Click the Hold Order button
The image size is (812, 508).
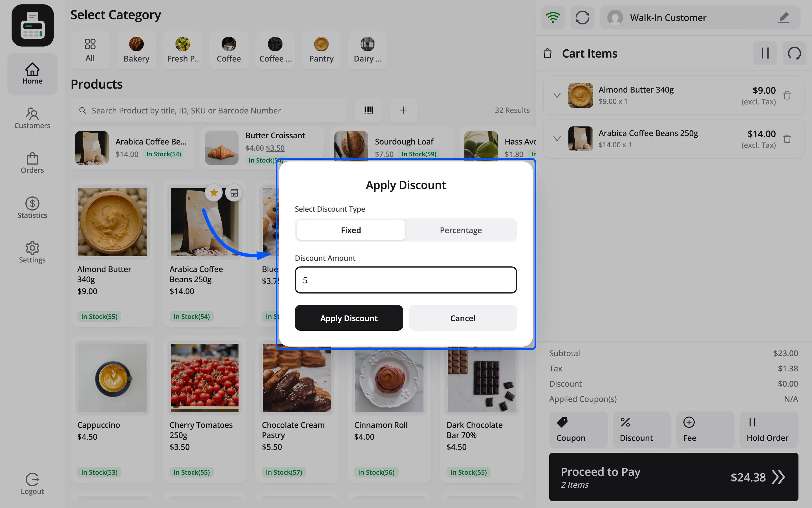pyautogui.click(x=769, y=430)
